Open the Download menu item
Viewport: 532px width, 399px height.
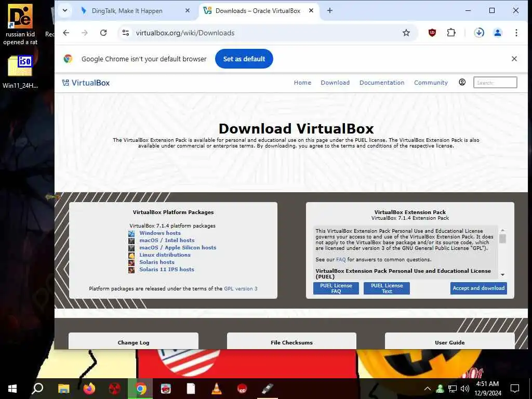[335, 83]
